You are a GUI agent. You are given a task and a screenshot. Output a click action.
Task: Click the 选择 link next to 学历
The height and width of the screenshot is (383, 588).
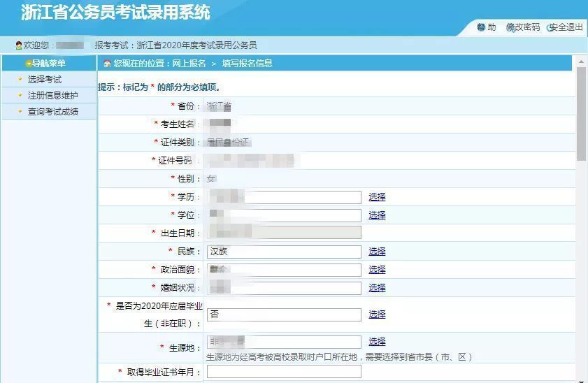377,197
